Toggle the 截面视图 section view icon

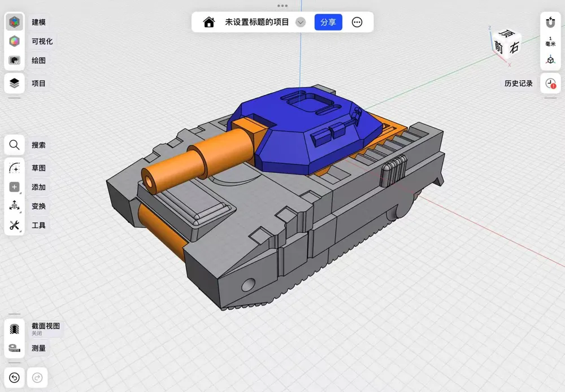(15, 329)
